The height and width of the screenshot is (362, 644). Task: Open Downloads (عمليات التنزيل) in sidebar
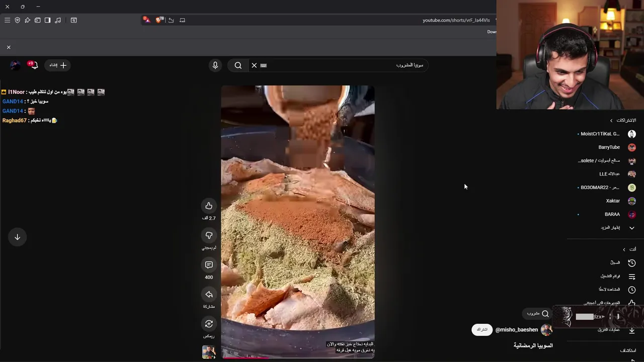(616, 330)
